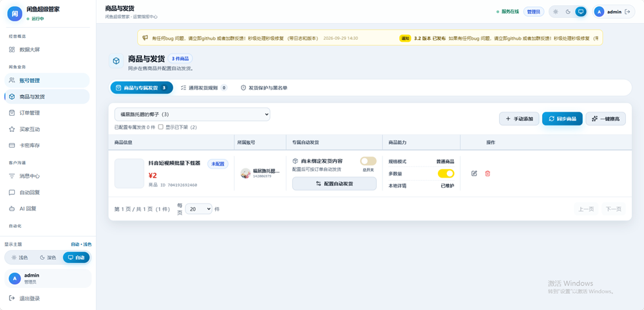Click product title 抖音短视频批量下载器
Image resolution: width=644 pixels, height=310 pixels.
175,163
